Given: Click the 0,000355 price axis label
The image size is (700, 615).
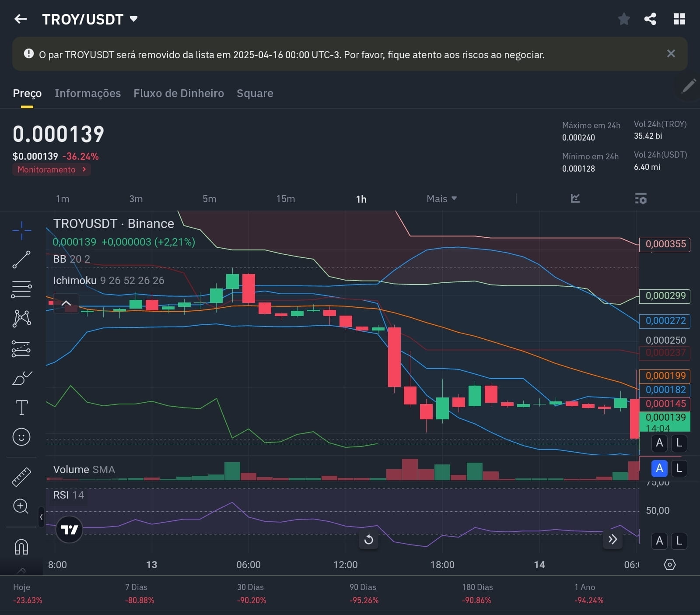Looking at the screenshot, I should pyautogui.click(x=665, y=244).
